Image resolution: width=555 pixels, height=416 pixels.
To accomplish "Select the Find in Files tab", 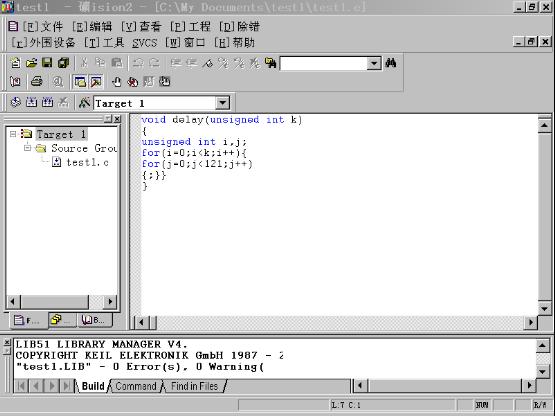I will tap(194, 386).
